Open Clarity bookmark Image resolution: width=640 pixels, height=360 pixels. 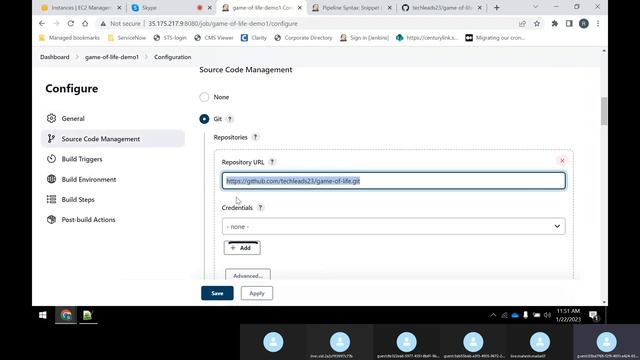254,38
